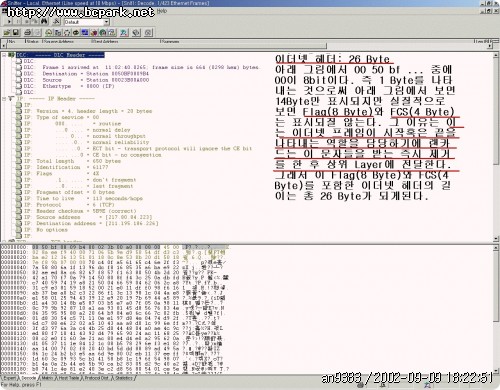Collapse the DLC Header tree node

4,55
